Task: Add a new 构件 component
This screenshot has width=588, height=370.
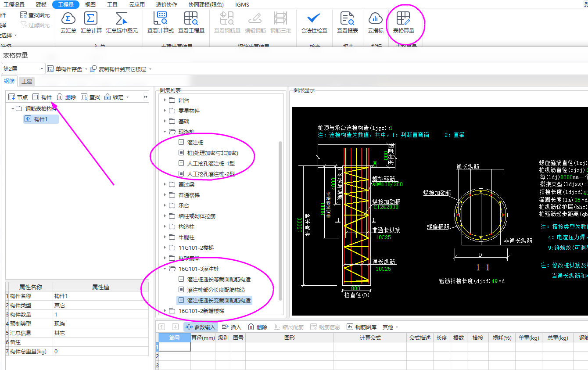Action: [42, 97]
